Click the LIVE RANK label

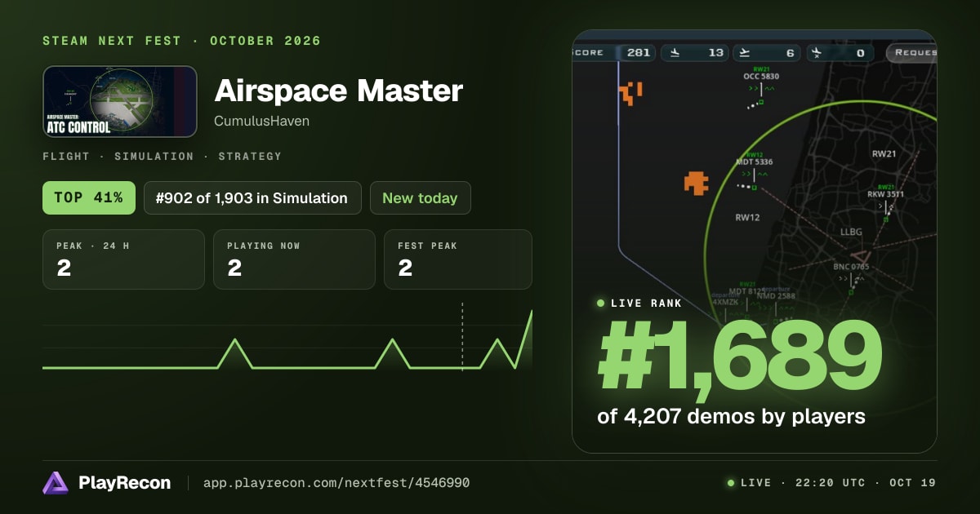tap(647, 304)
